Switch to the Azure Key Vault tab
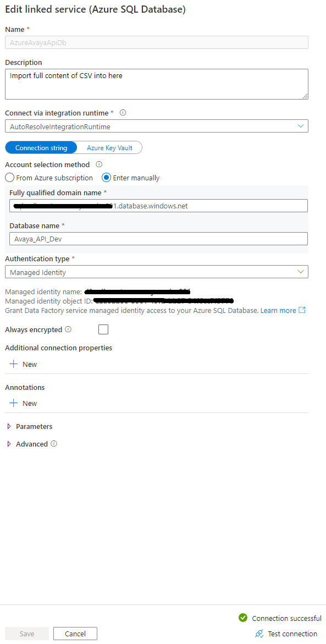Screen dimensions: 326x644 coord(108,147)
